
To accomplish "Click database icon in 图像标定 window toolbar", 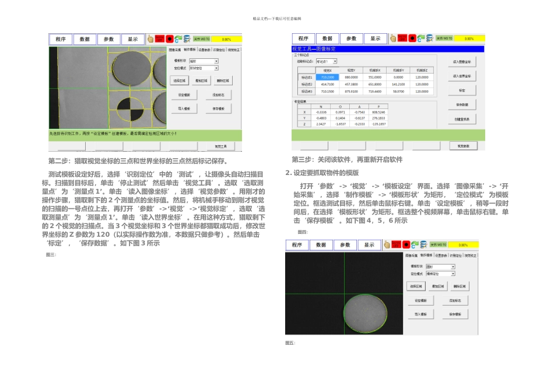I will [x=429, y=38].
